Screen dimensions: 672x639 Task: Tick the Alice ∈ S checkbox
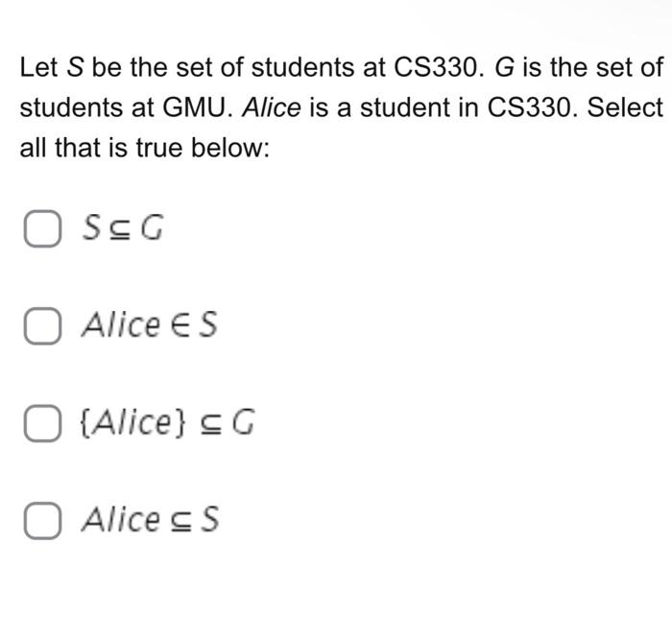coord(42,325)
